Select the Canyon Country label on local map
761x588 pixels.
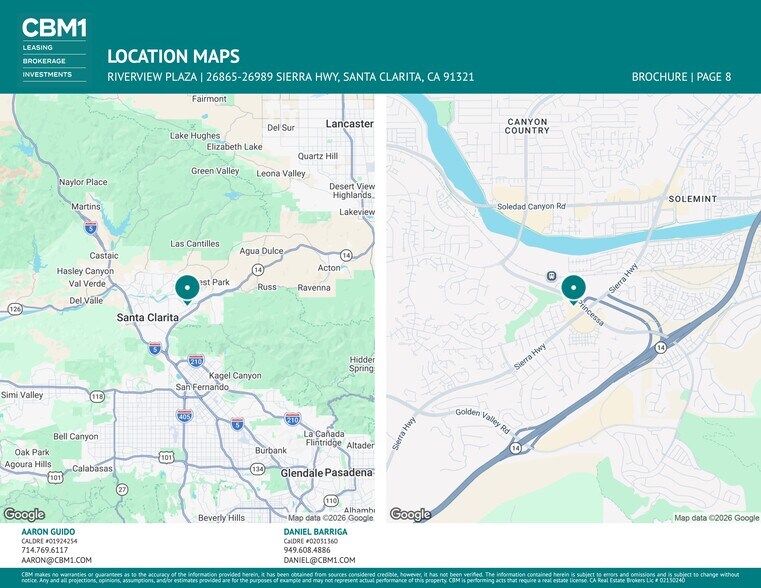click(527, 126)
